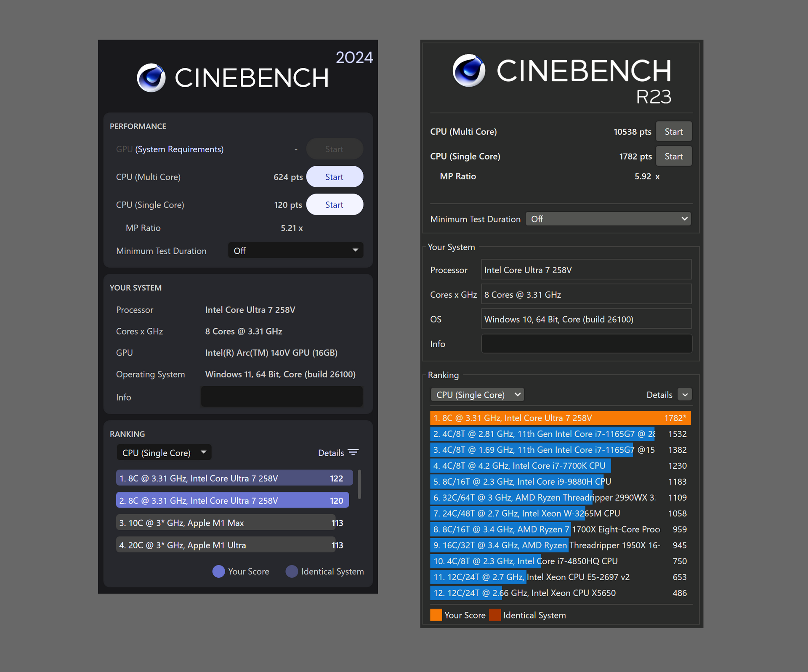The width and height of the screenshot is (808, 672).
Task: Open Minimum Test Duration dropdown in Cinebench 2024
Action: [x=295, y=250]
